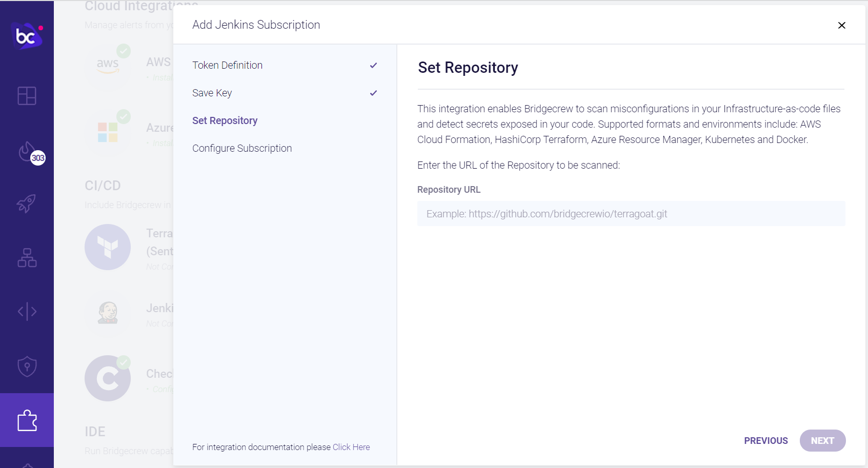Close the Add Jenkins Subscription dialog
This screenshot has width=868, height=468.
(841, 25)
